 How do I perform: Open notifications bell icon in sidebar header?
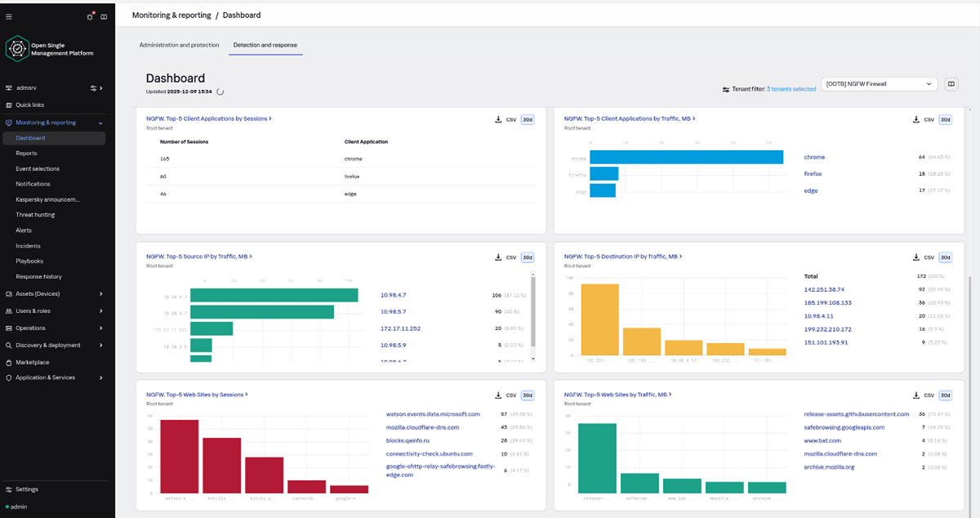90,16
